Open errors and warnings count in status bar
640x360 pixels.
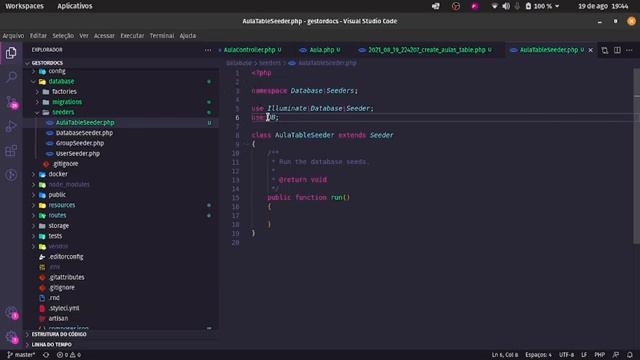coord(69,355)
